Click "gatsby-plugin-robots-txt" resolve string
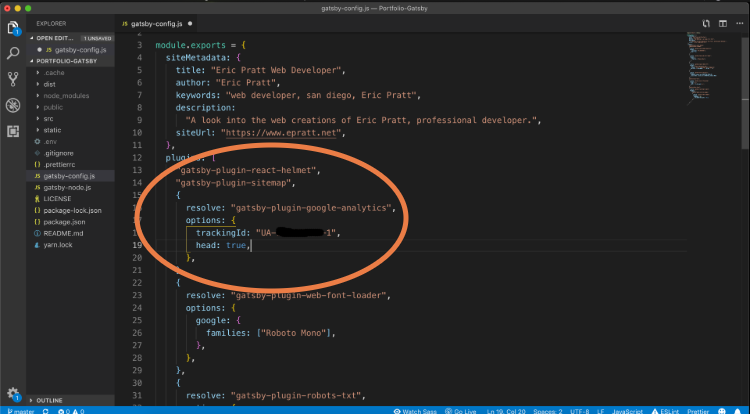The height and width of the screenshot is (414, 750). [296, 395]
